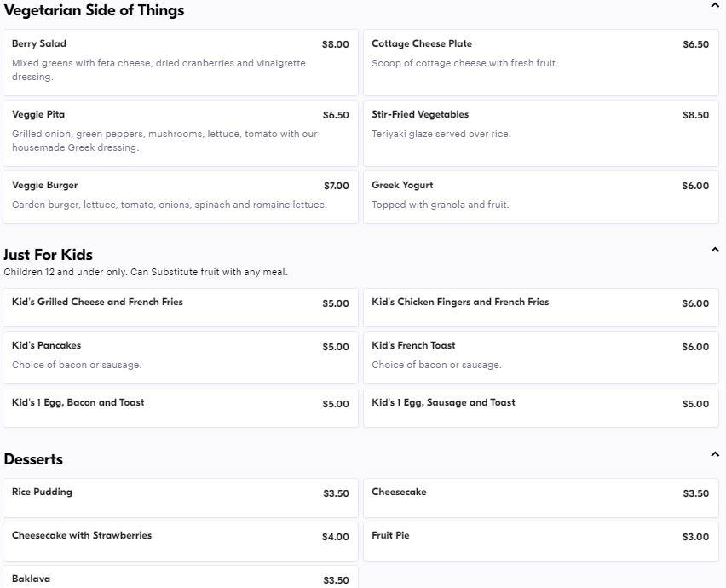The height and width of the screenshot is (588, 726).
Task: Open Cheesecake with Strawberries item
Action: [x=181, y=540]
